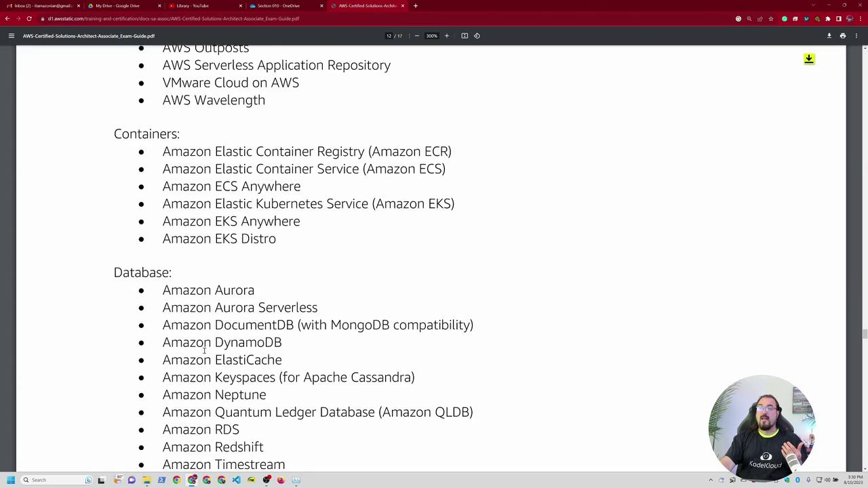Click the green Grammarly extension icon
The height and width of the screenshot is (488, 868).
click(785, 19)
